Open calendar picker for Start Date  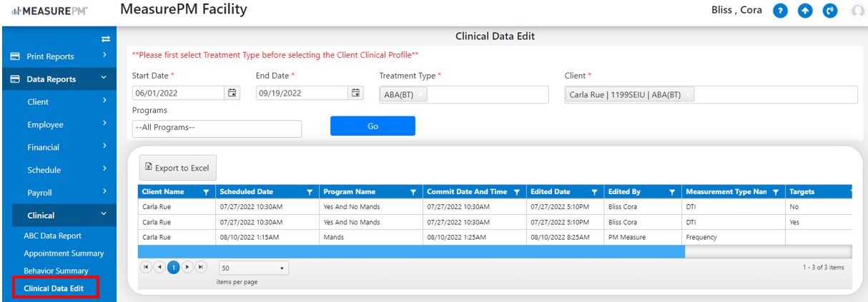232,93
